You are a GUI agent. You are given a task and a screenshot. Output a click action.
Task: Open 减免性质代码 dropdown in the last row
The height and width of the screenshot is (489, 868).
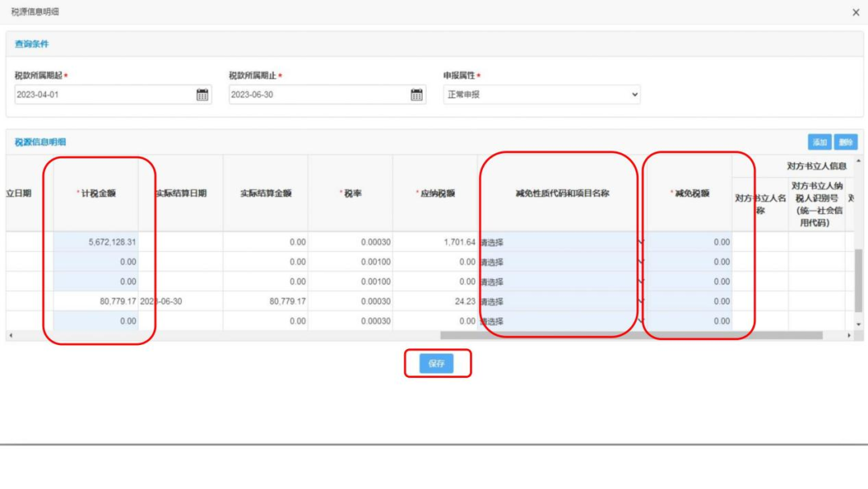pyautogui.click(x=560, y=321)
